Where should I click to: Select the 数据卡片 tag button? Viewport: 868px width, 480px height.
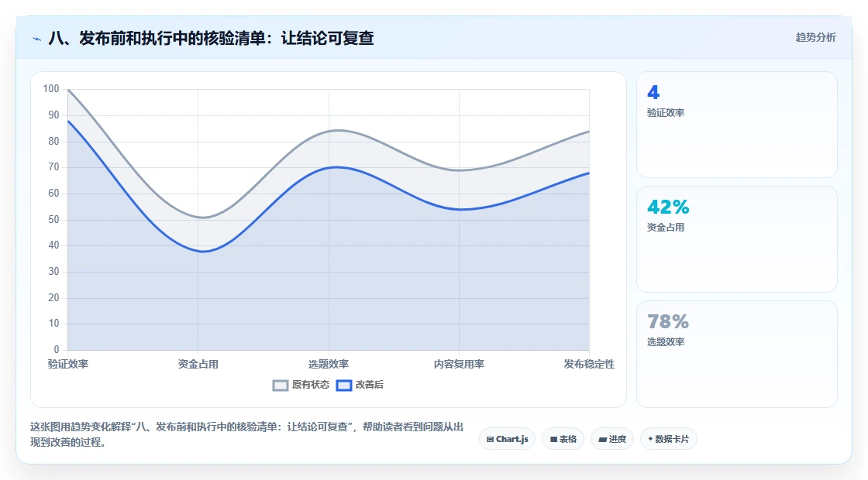(669, 439)
